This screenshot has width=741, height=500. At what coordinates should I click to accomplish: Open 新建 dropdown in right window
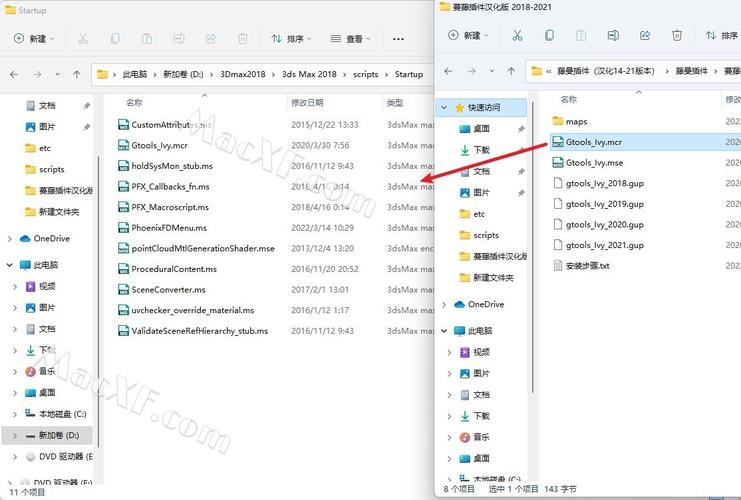[468, 35]
